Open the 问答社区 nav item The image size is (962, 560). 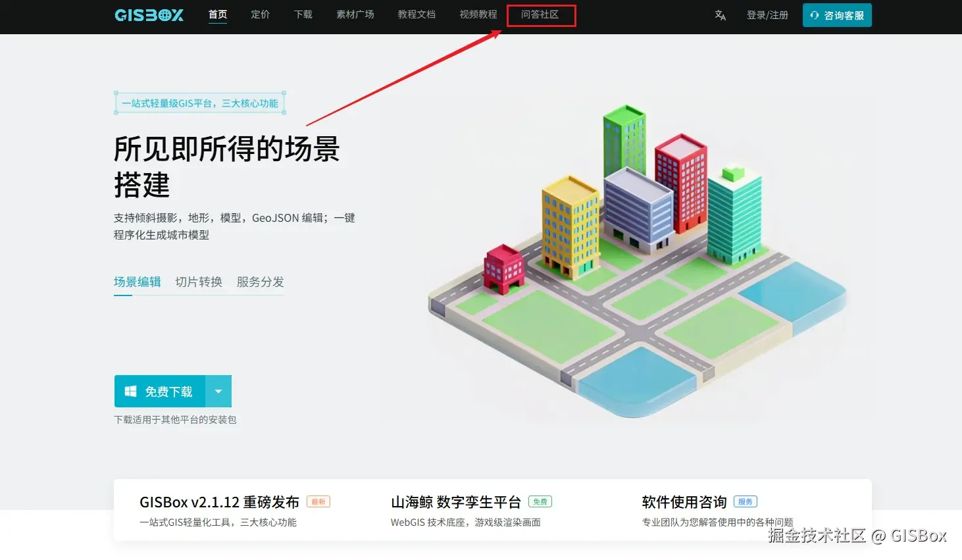click(x=540, y=14)
